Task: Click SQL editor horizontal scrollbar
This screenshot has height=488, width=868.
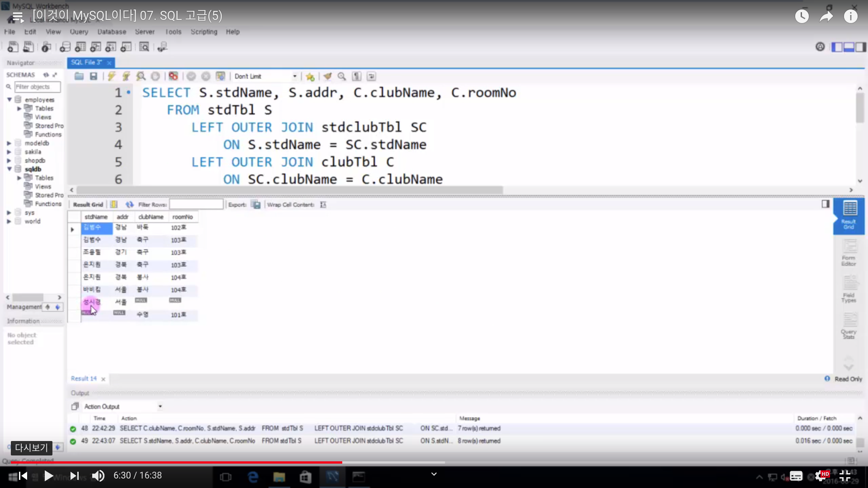Action: [289, 190]
